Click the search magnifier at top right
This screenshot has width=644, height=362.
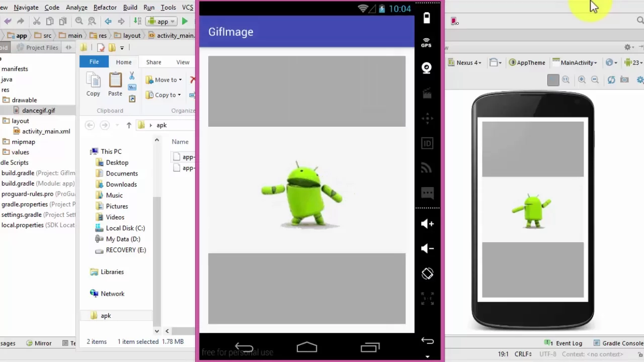[640, 21]
